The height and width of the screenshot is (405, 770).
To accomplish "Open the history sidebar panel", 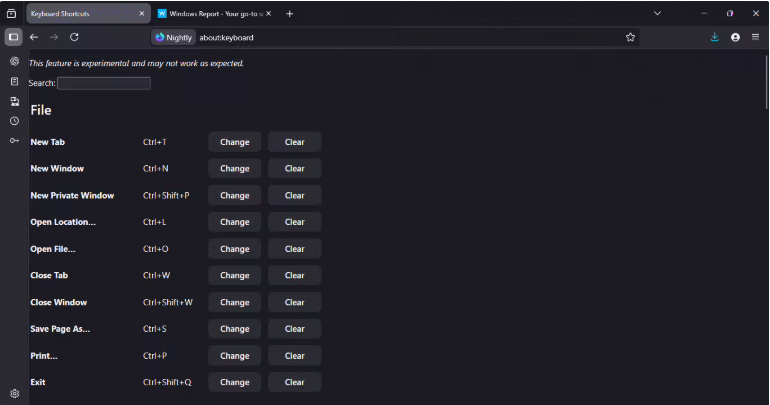I will tap(14, 121).
